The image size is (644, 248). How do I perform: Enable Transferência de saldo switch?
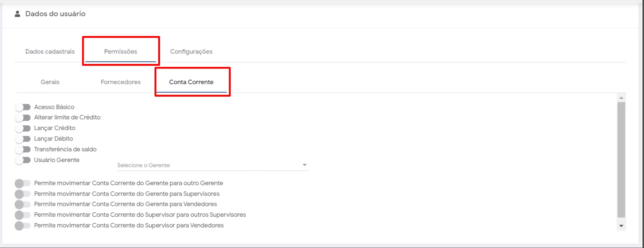(x=23, y=149)
